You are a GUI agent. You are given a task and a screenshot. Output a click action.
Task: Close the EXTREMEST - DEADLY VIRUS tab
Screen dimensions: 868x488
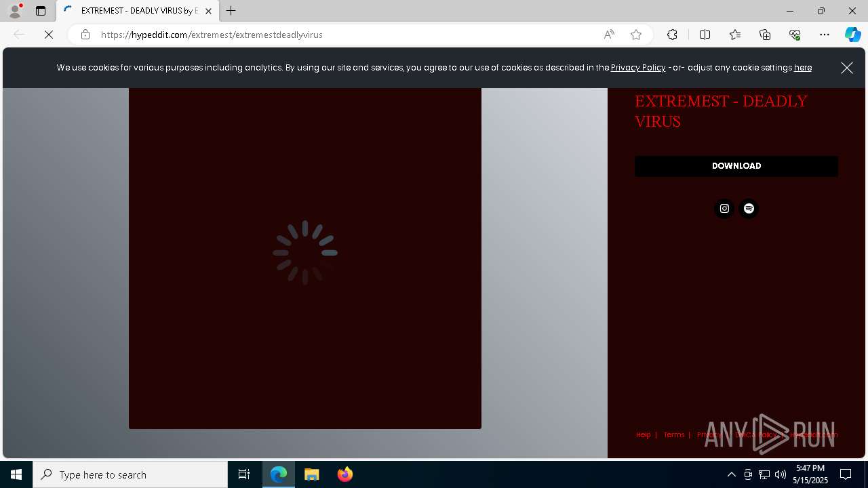click(209, 11)
